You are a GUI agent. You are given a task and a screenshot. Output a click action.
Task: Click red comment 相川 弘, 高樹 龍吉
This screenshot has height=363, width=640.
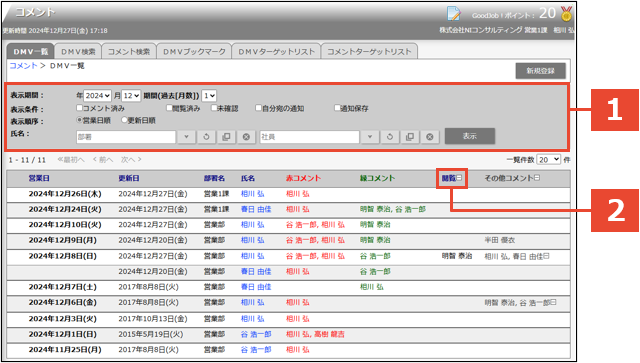(315, 334)
